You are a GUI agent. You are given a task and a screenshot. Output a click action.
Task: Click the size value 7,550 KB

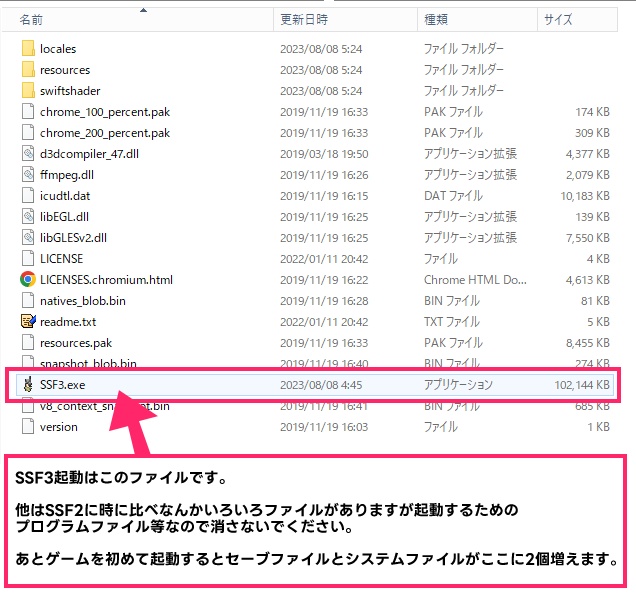coord(588,238)
